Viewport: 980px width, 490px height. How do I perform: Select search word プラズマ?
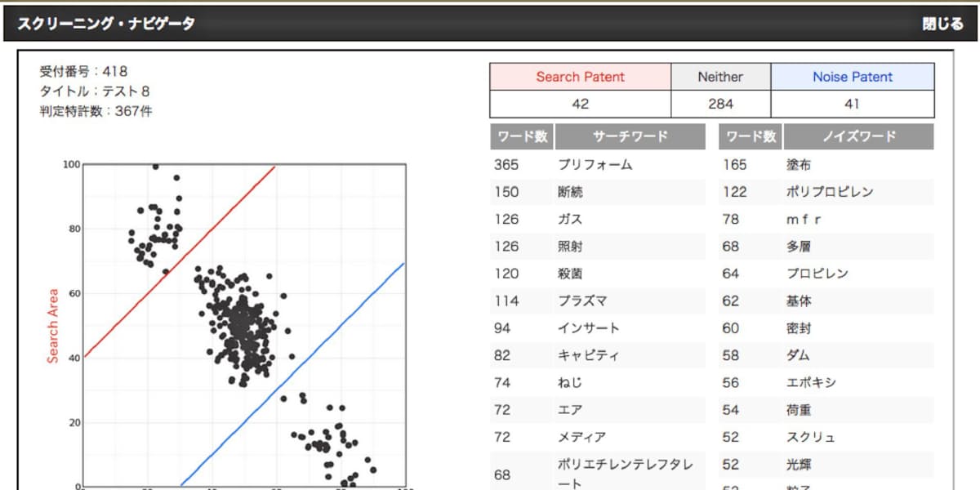[x=582, y=301]
